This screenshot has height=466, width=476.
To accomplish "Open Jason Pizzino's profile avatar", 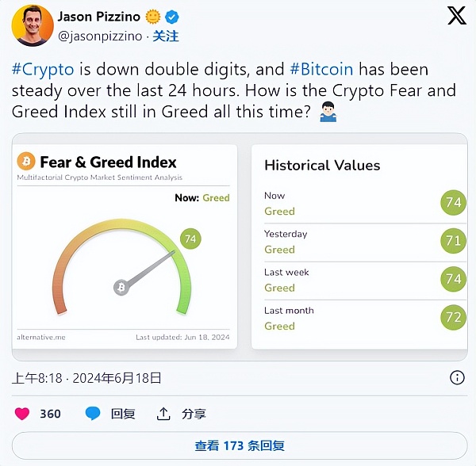I will 32,25.
